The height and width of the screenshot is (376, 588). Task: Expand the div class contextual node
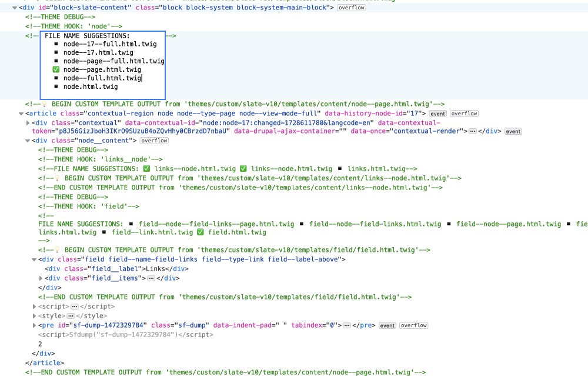(x=28, y=123)
